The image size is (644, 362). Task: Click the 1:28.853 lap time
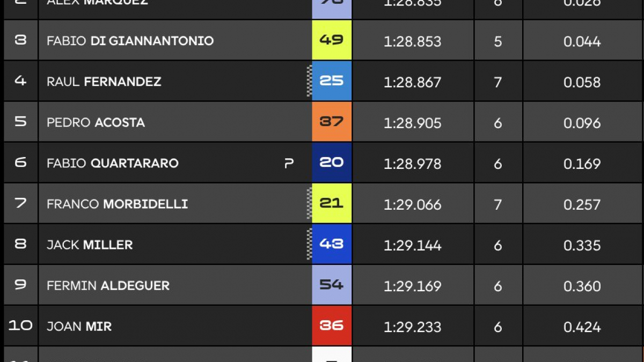413,41
